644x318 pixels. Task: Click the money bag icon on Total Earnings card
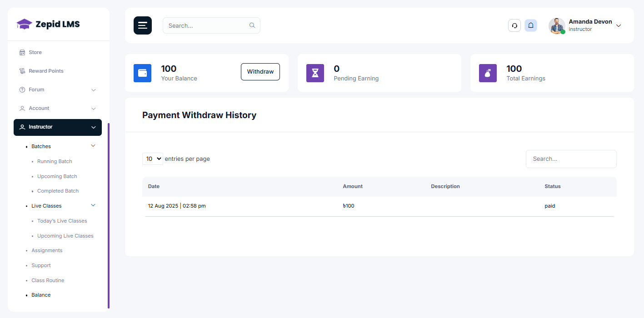pyautogui.click(x=487, y=73)
